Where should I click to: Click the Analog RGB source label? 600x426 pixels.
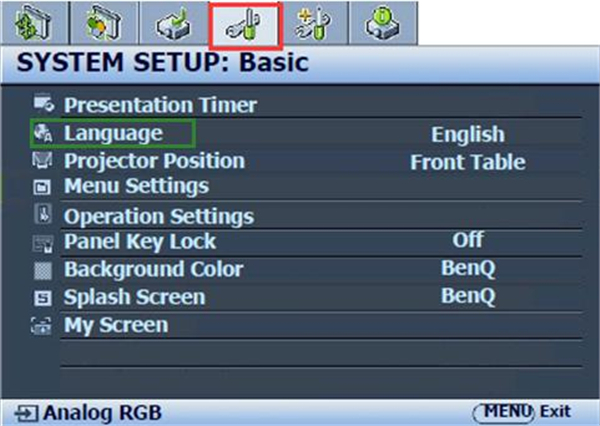pos(103,413)
